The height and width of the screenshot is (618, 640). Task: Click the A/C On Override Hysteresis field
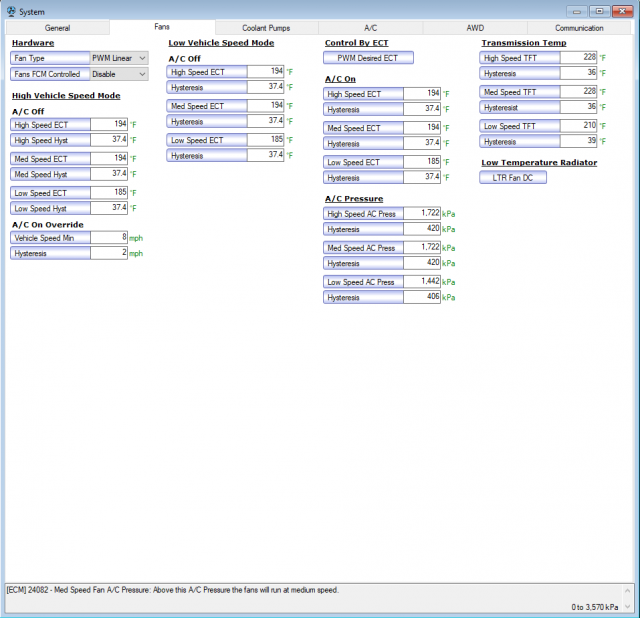click(108, 253)
